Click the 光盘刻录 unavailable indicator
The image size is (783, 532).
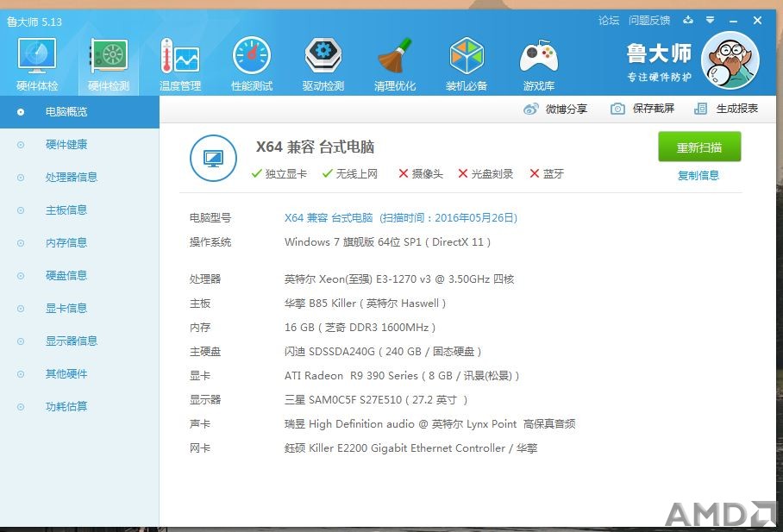click(485, 173)
